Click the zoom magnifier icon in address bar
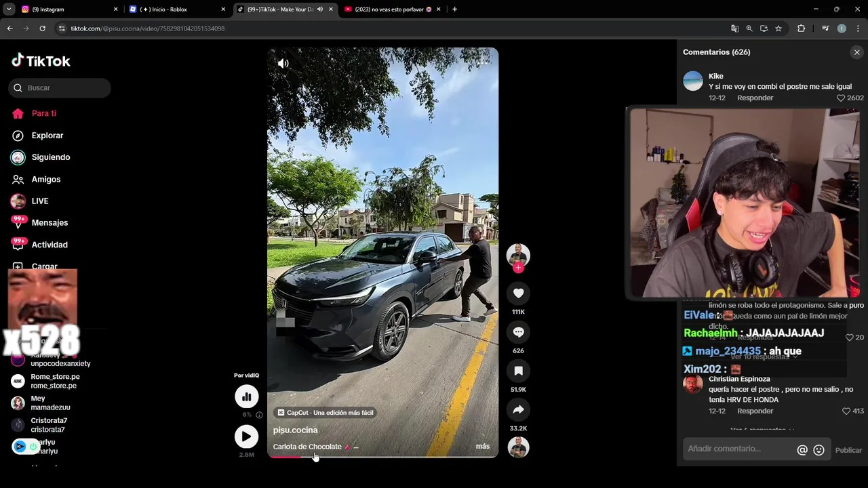 coord(749,28)
